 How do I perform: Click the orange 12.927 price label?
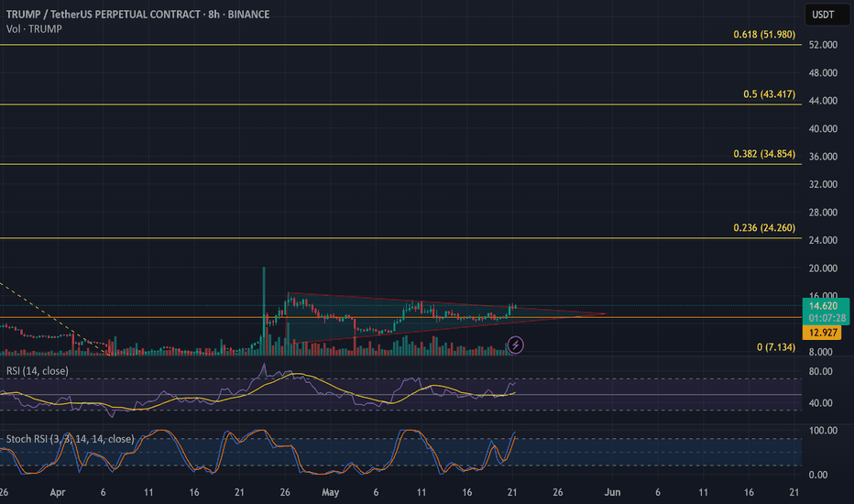[823, 333]
